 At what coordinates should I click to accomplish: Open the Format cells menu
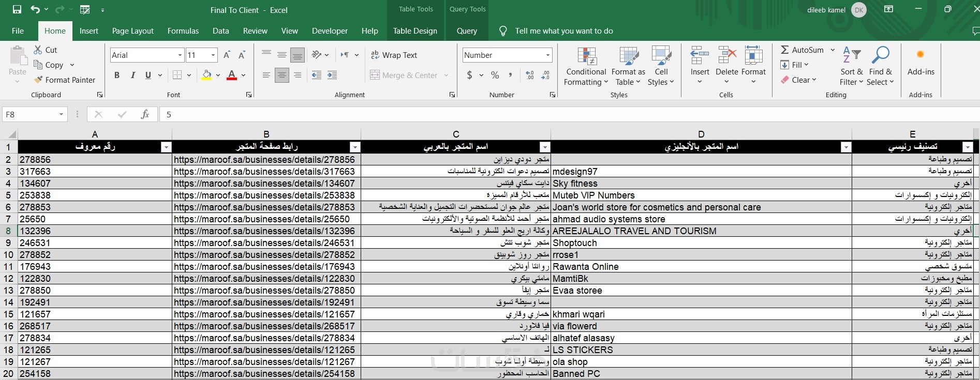pyautogui.click(x=753, y=65)
